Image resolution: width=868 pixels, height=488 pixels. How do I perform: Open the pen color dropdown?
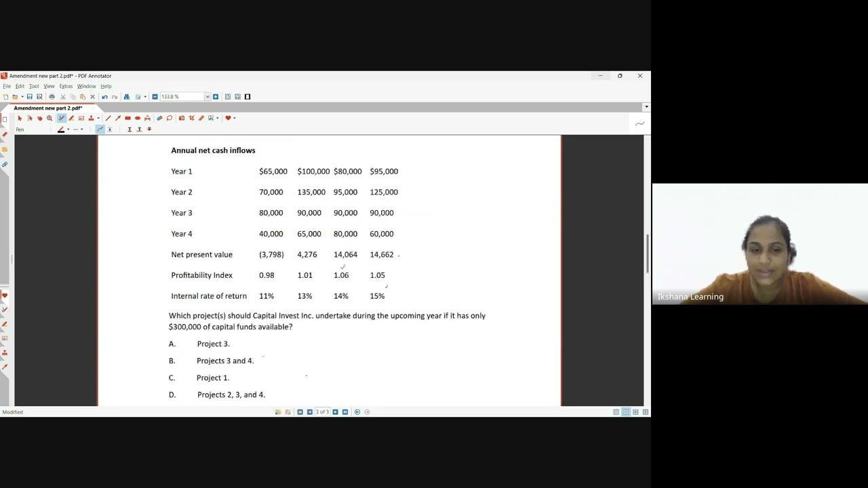coord(68,129)
